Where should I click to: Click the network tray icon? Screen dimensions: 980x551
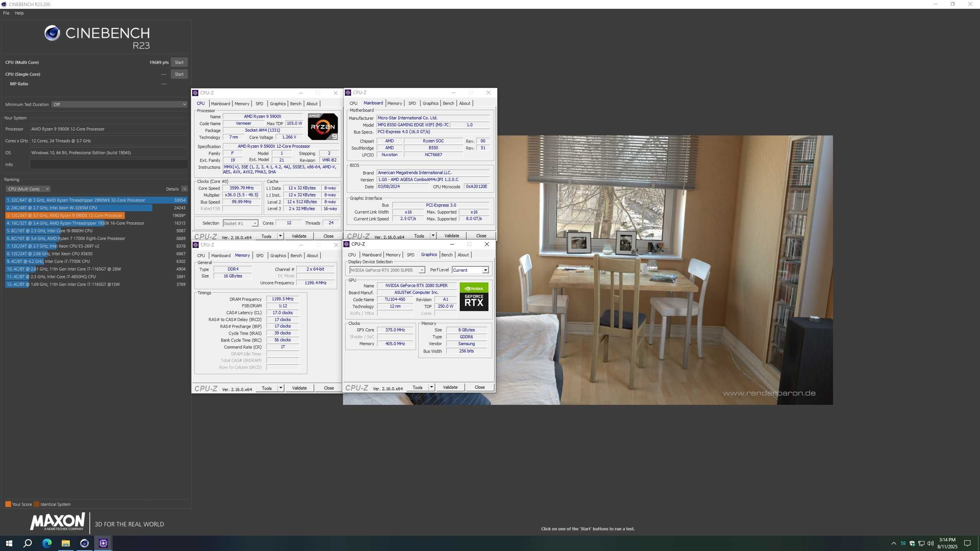click(x=921, y=543)
